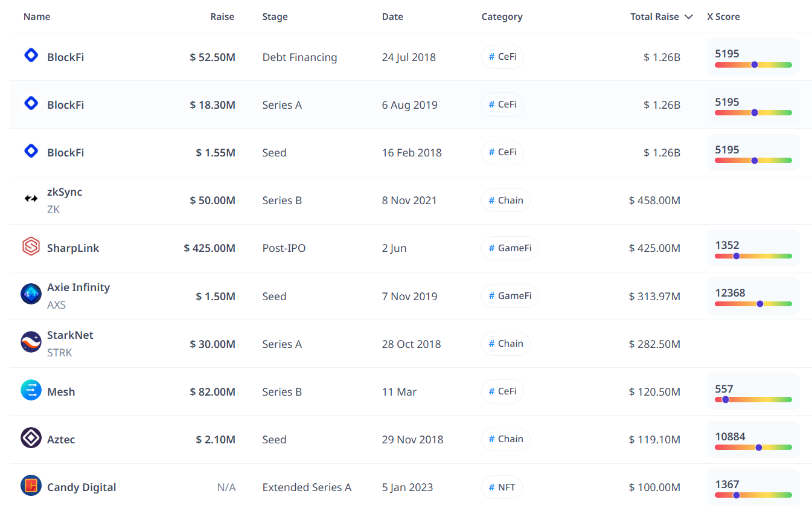Click the $ 313.97M total raise value

(654, 297)
